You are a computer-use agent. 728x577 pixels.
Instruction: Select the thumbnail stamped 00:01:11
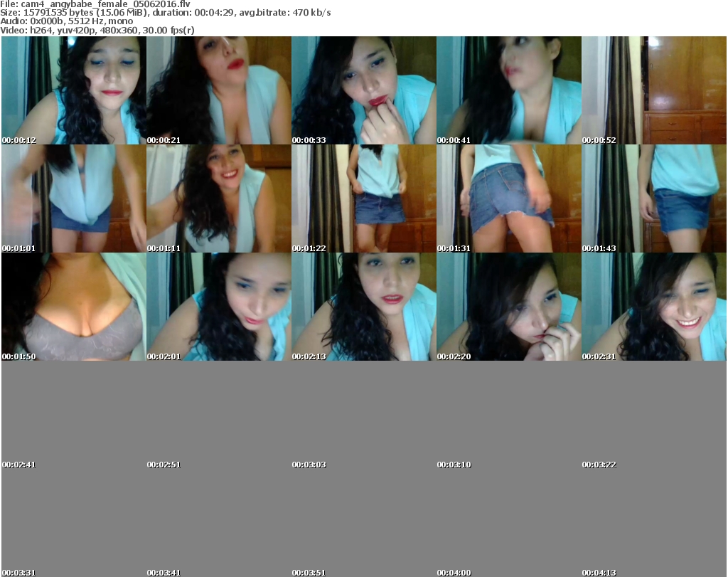(x=219, y=198)
